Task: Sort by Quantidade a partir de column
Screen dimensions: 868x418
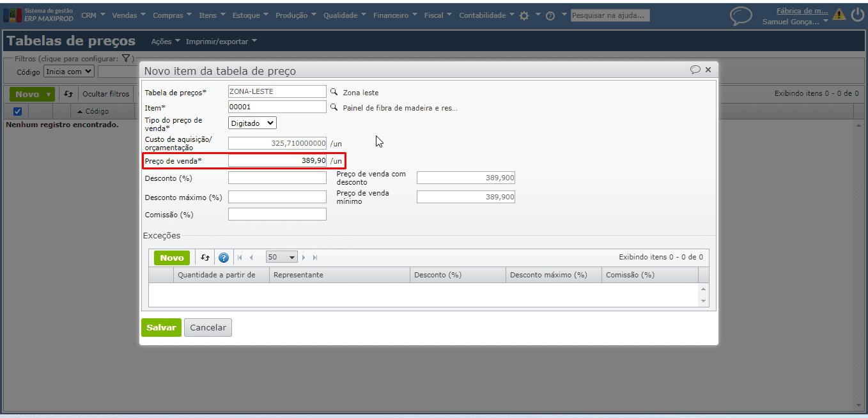Action: click(221, 275)
